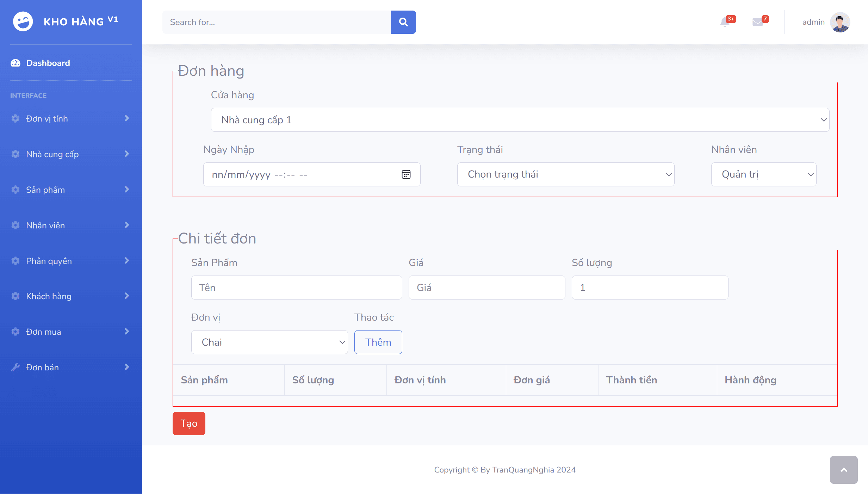Click the admin username link
Image resolution: width=868 pixels, height=494 pixels.
click(813, 22)
